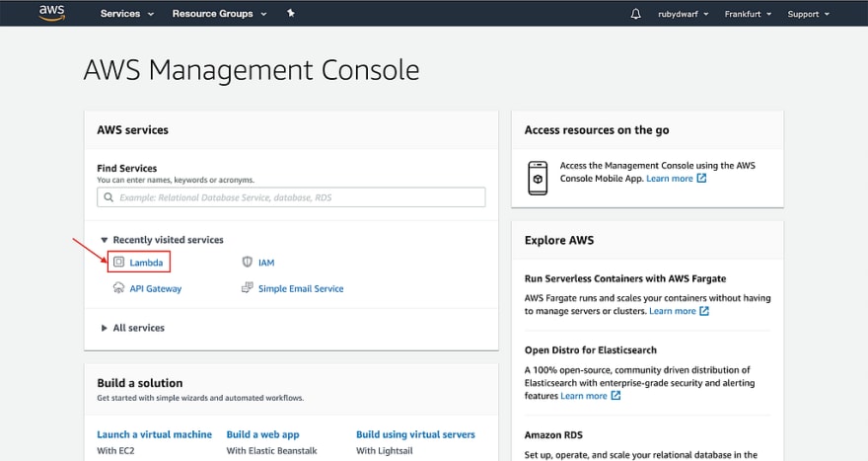Open Launch a virtual machine wizard
Screen dimensions: 868x461
155,434
